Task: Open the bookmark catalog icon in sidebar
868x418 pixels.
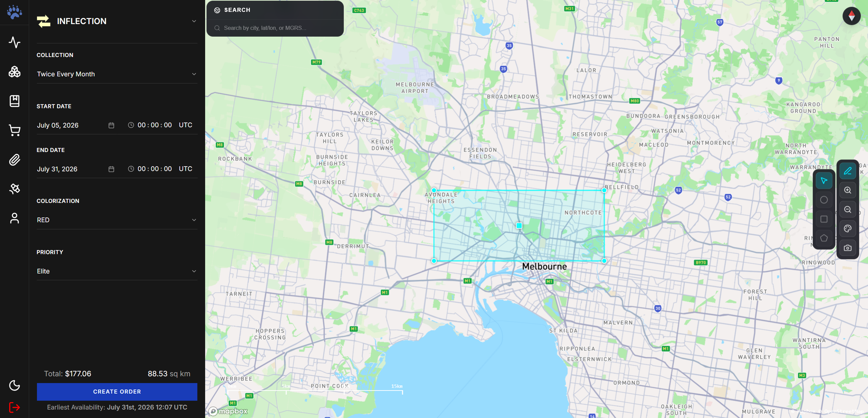Action: [15, 101]
